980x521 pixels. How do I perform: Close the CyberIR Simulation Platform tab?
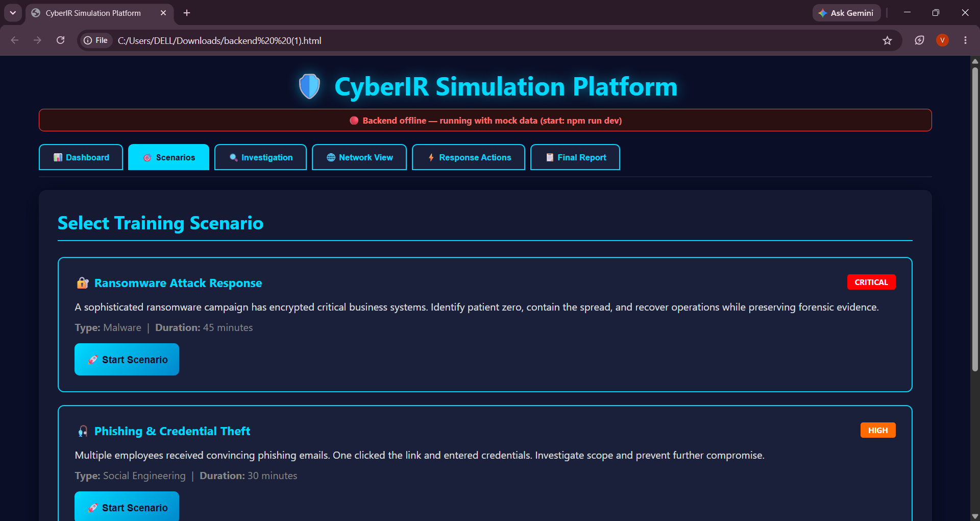point(163,13)
